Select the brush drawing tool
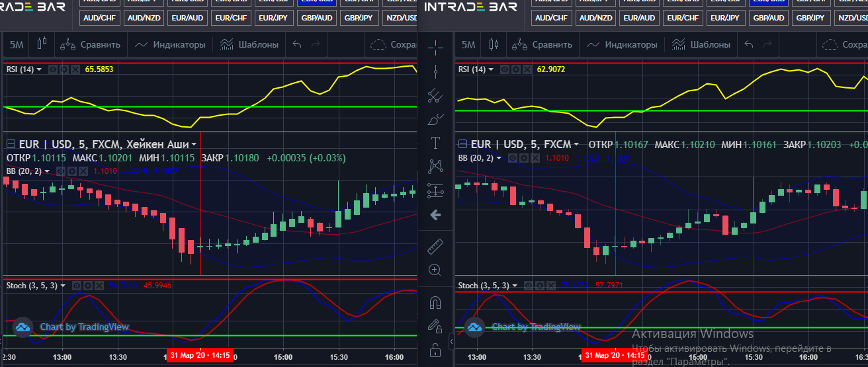This screenshot has width=868, height=367. coord(435,120)
